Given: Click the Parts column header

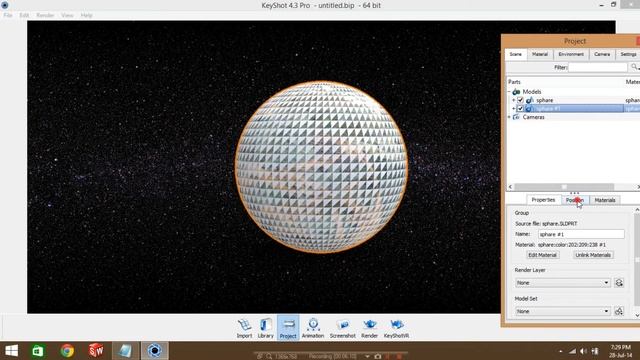Looking at the screenshot, I should (514, 82).
